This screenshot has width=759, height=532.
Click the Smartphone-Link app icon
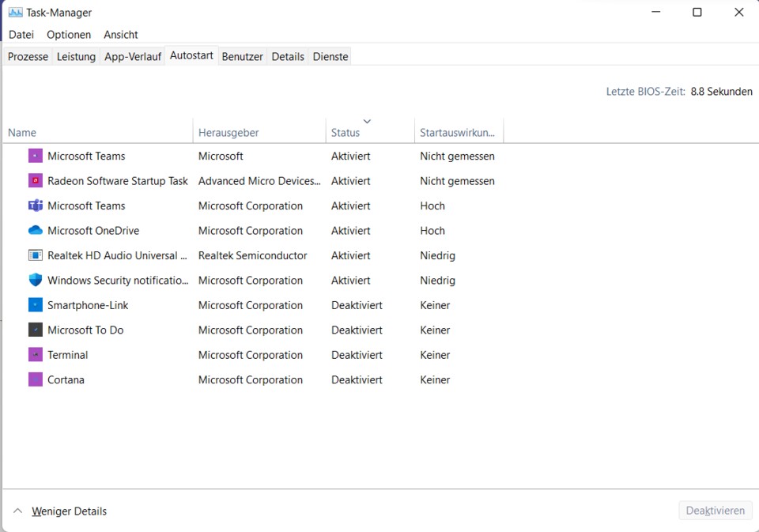click(35, 305)
